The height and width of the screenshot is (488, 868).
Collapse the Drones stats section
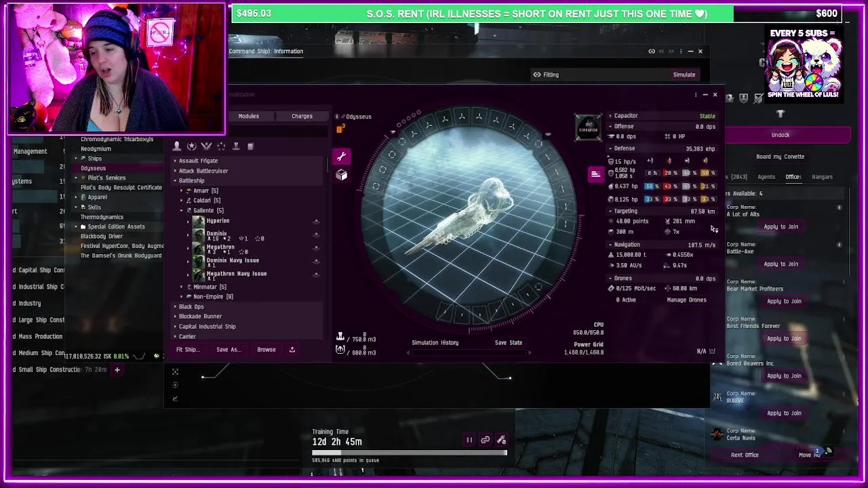pyautogui.click(x=610, y=279)
